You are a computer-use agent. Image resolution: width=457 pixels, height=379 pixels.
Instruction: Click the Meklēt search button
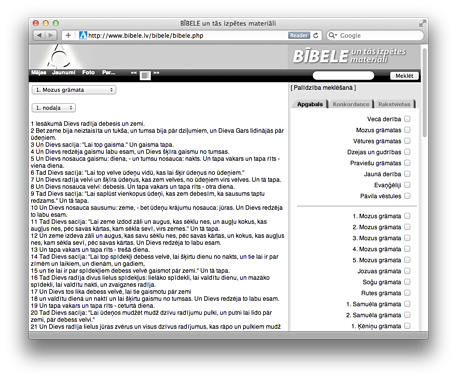(x=404, y=76)
